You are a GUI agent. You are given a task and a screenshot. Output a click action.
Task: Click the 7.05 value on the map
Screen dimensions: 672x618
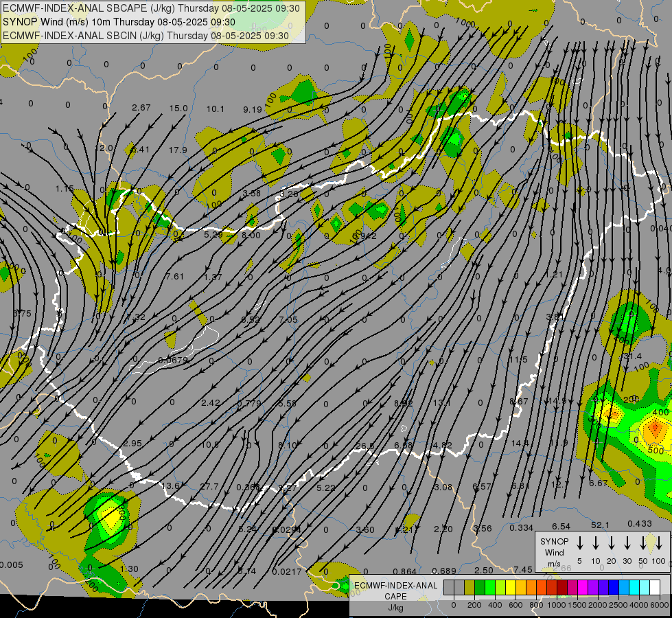pyautogui.click(x=288, y=319)
